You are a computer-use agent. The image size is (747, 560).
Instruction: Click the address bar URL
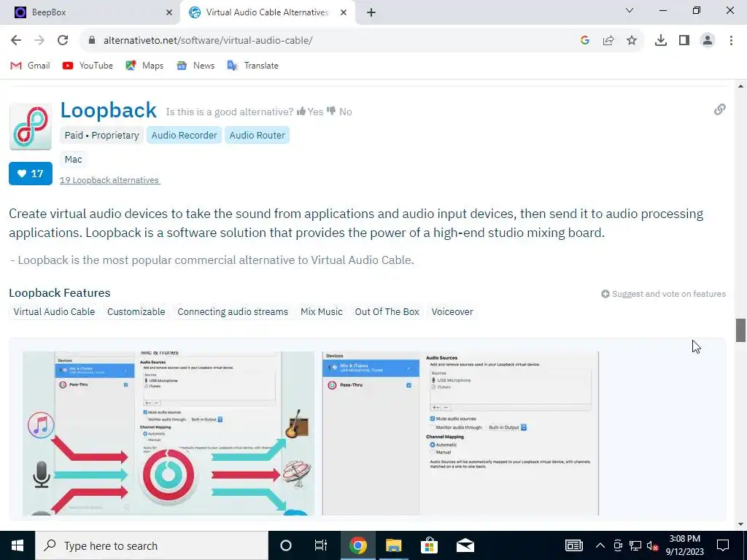point(208,41)
